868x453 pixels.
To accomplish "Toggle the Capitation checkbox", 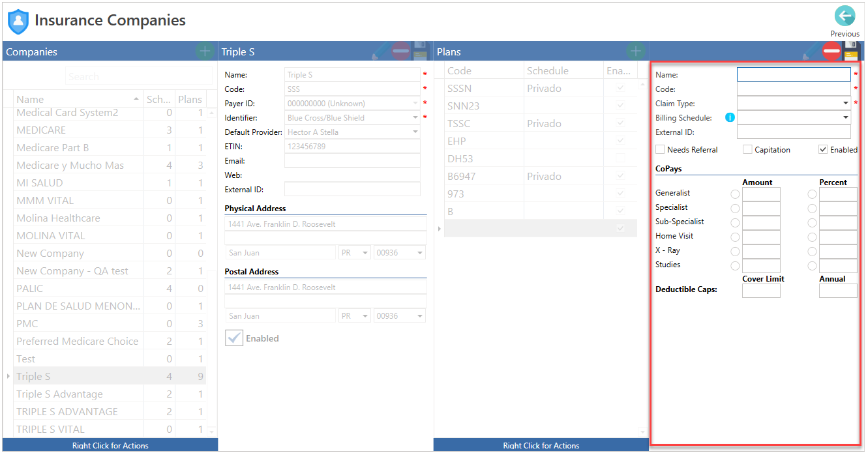I will point(747,150).
